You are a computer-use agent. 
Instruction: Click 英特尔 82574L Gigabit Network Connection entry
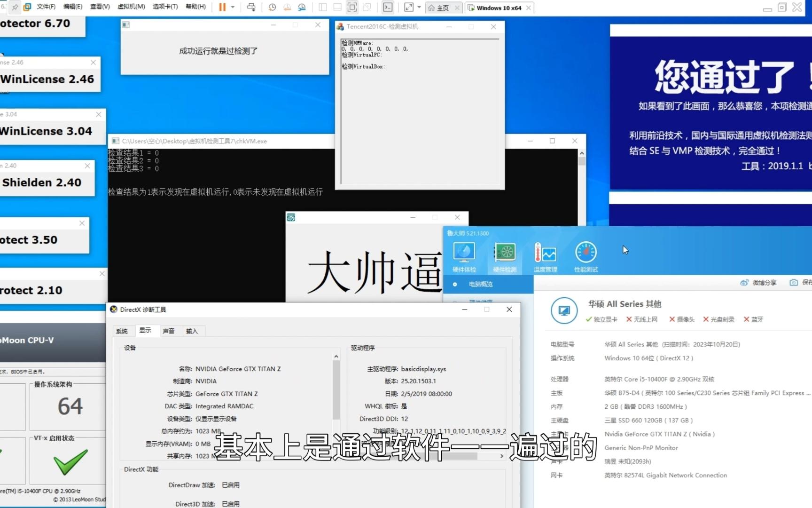click(x=665, y=475)
